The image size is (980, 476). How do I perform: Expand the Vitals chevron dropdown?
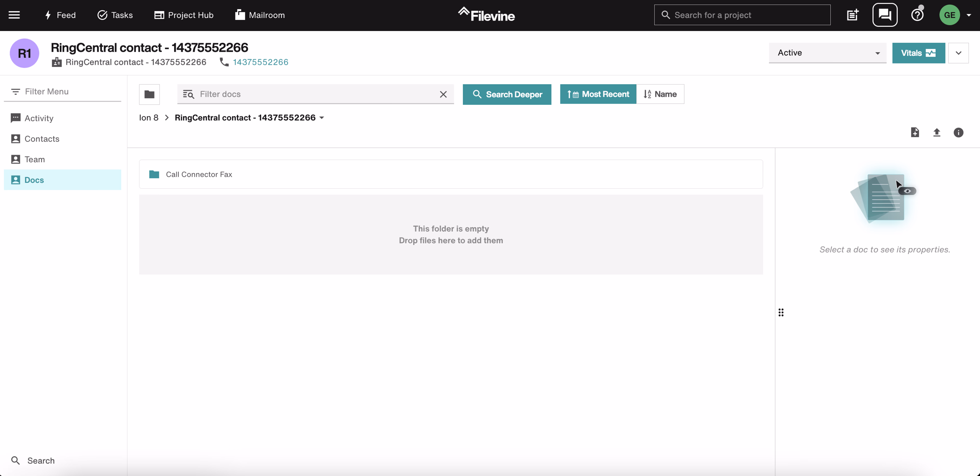[959, 53]
